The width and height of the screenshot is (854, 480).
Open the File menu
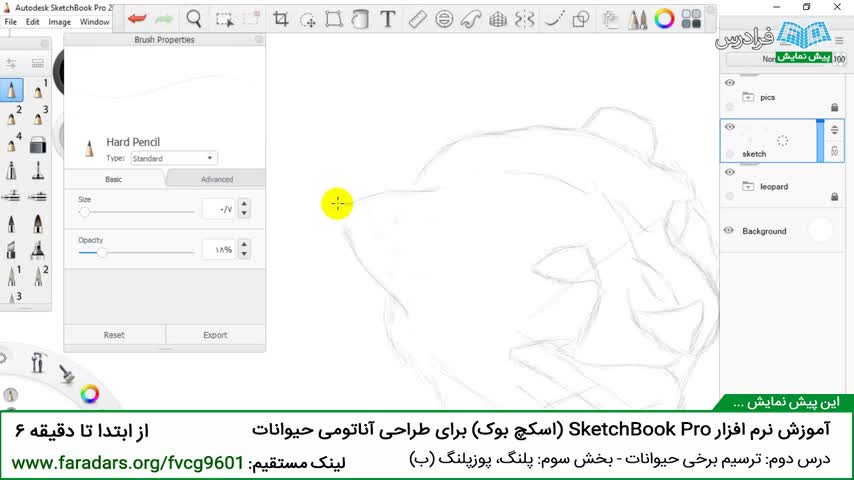(x=10, y=22)
